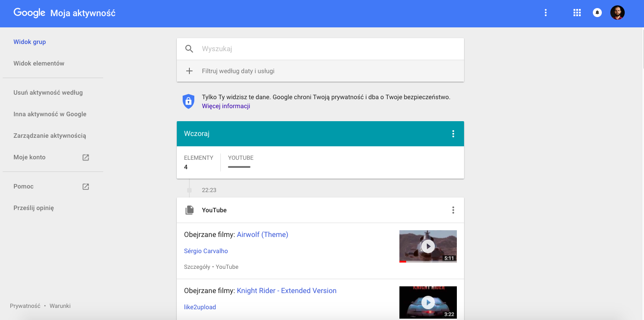The height and width of the screenshot is (320, 644).
Task: Click external link icon next to Moje konto
Action: 86,158
